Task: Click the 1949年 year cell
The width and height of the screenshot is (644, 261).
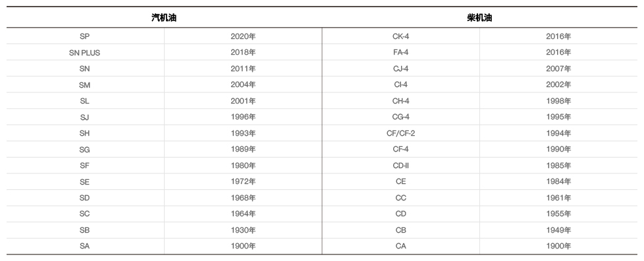Action: pyautogui.click(x=558, y=230)
